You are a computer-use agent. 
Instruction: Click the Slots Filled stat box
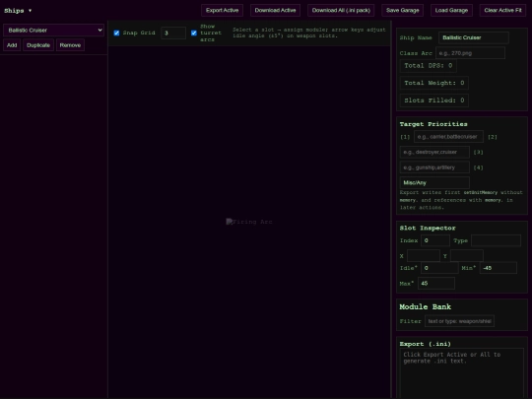tap(434, 100)
